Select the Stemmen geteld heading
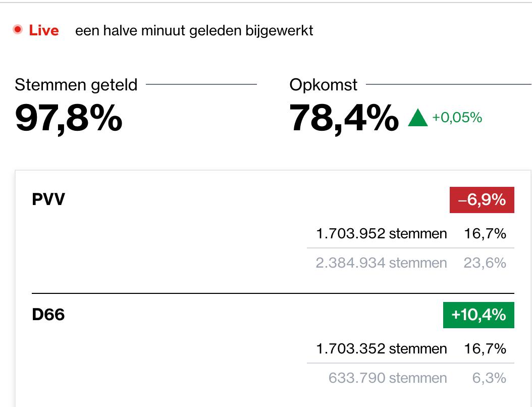This screenshot has width=532, height=407. [x=76, y=85]
